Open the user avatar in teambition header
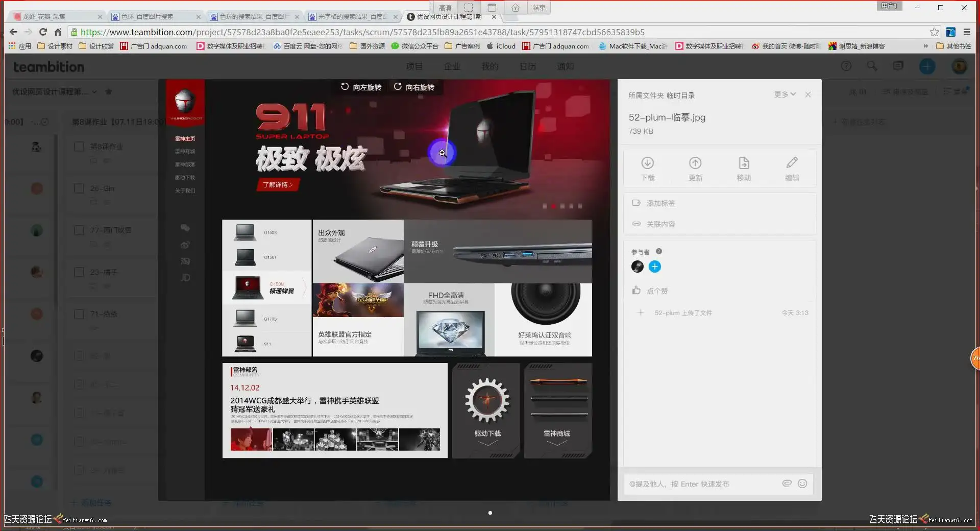 click(x=960, y=66)
